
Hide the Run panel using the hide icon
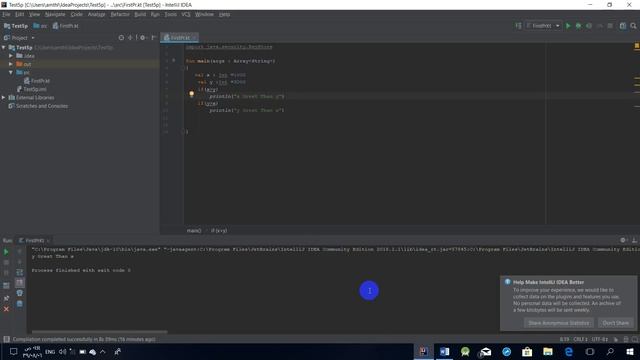click(x=634, y=240)
